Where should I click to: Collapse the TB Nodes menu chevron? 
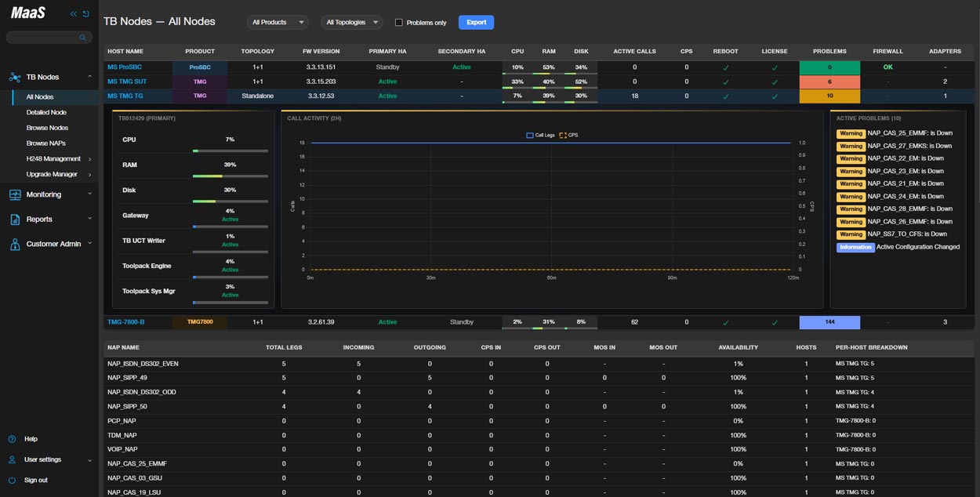(x=90, y=77)
